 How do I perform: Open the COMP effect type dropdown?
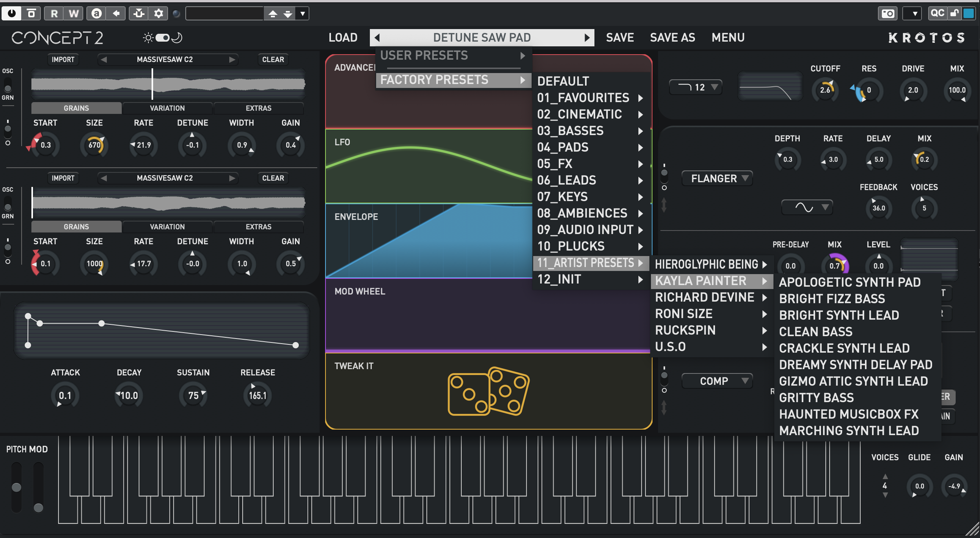(717, 381)
